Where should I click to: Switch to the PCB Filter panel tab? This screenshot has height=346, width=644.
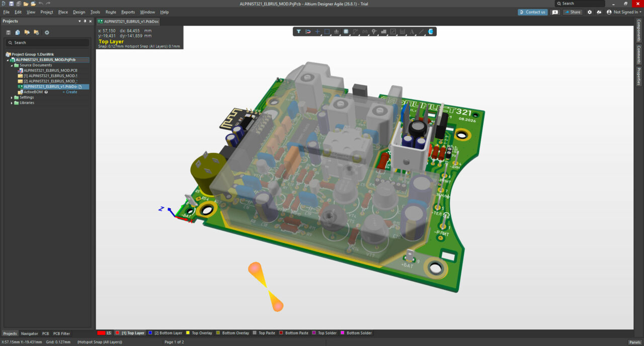pos(62,333)
